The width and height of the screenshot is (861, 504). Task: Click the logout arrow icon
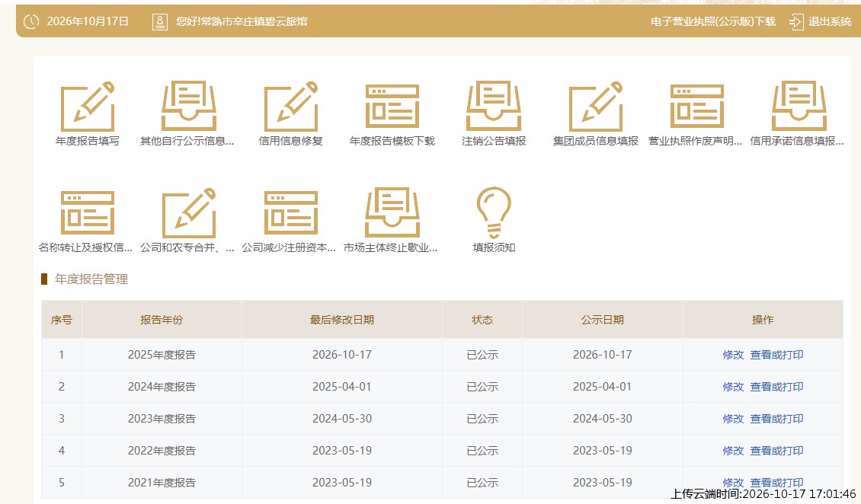(x=796, y=22)
